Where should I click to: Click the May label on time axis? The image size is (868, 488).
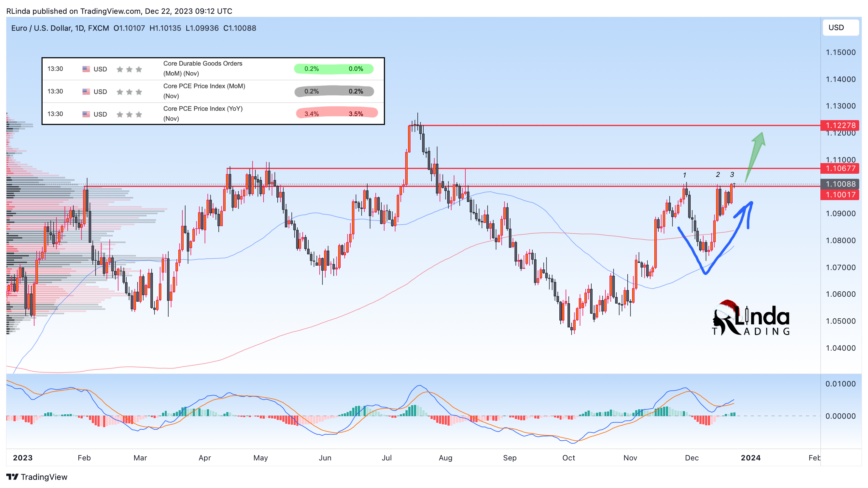click(260, 458)
